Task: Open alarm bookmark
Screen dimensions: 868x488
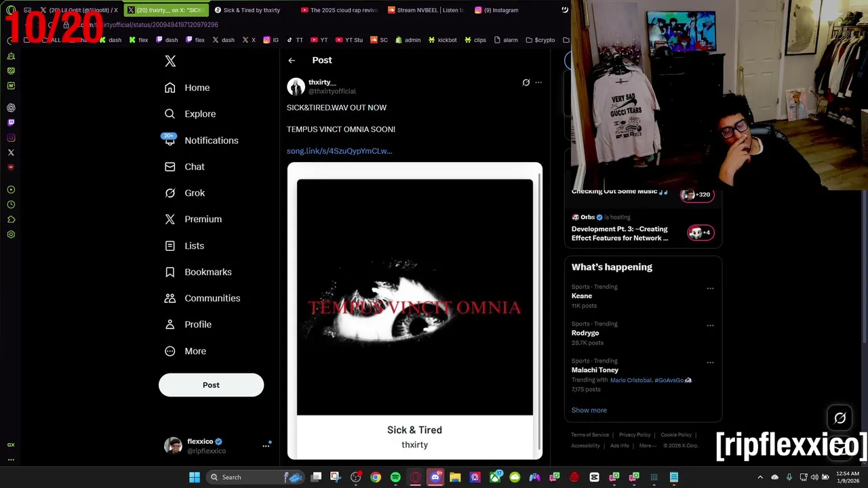Action: click(506, 40)
